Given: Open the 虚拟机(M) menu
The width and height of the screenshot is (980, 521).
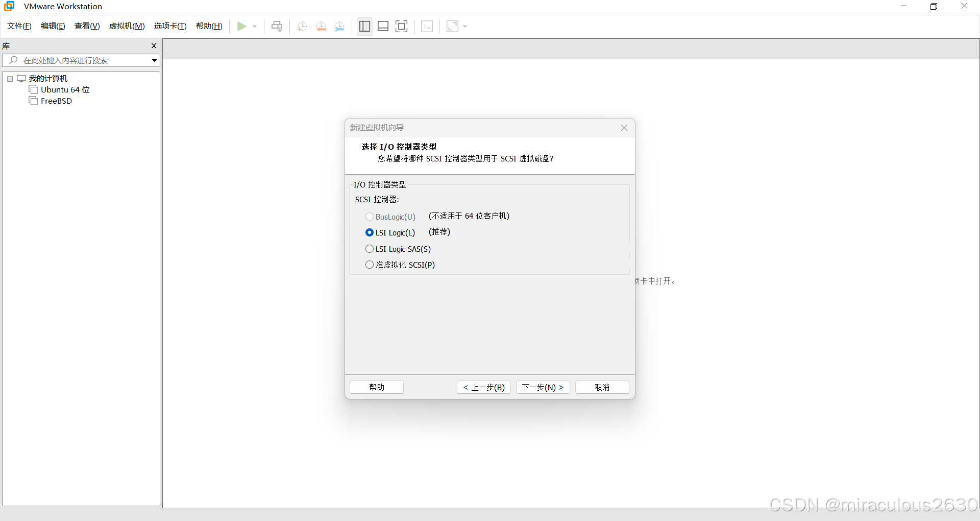Looking at the screenshot, I should click(127, 26).
